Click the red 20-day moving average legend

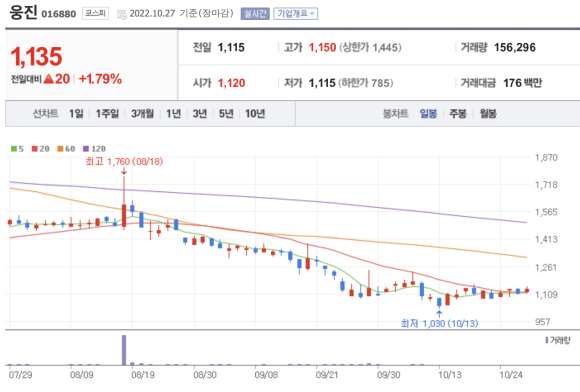coord(41,149)
